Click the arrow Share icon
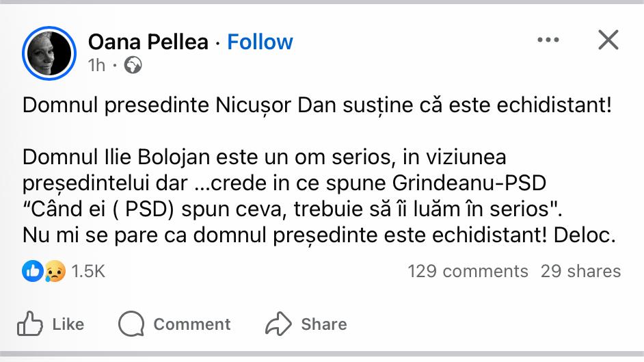 click(279, 324)
